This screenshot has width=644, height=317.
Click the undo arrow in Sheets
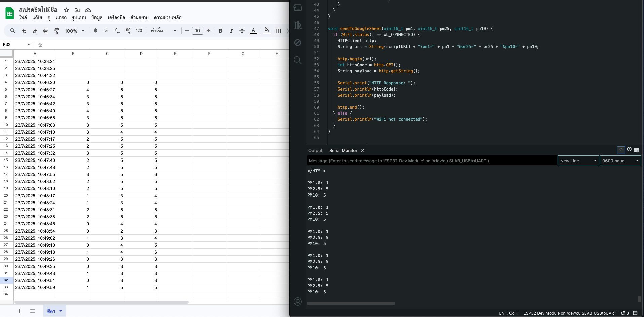[24, 31]
